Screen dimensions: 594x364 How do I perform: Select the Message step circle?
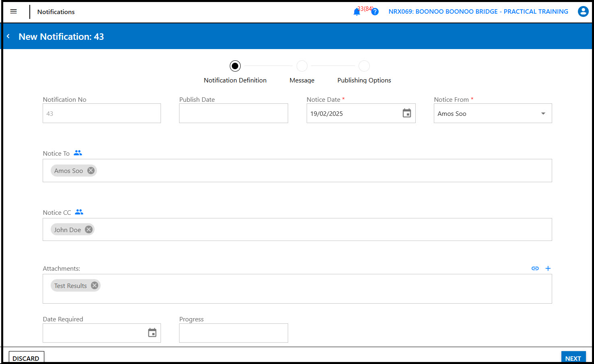(x=302, y=66)
